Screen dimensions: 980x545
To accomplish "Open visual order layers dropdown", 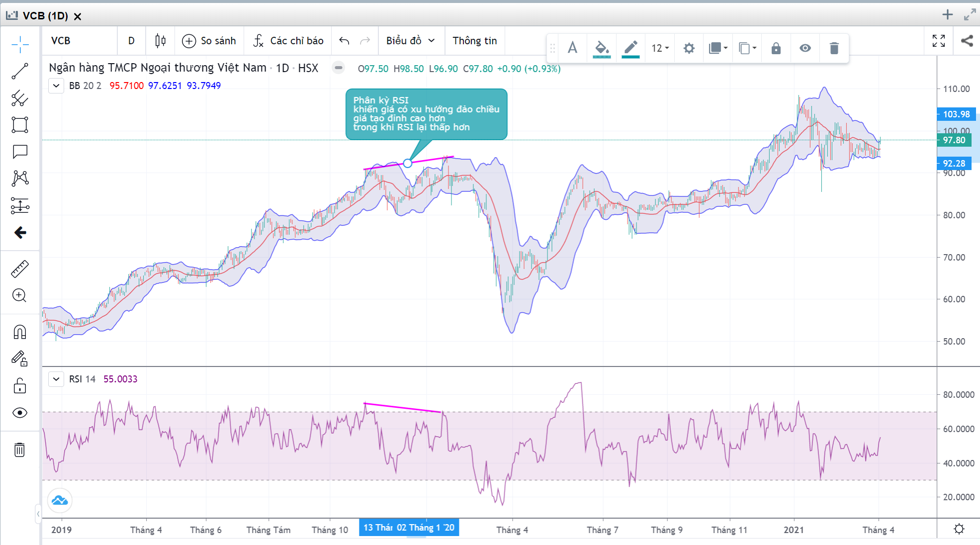I will click(x=718, y=48).
